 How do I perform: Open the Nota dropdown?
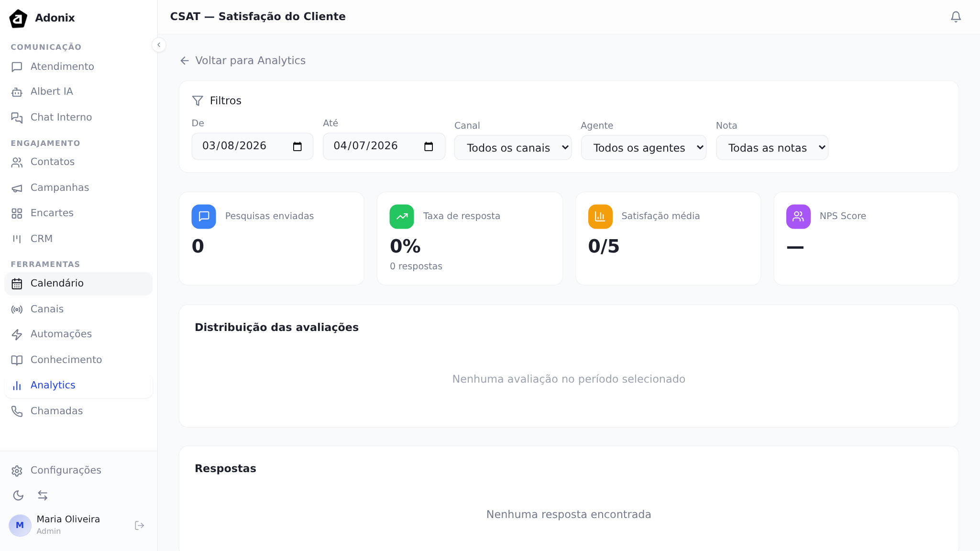pyautogui.click(x=771, y=147)
